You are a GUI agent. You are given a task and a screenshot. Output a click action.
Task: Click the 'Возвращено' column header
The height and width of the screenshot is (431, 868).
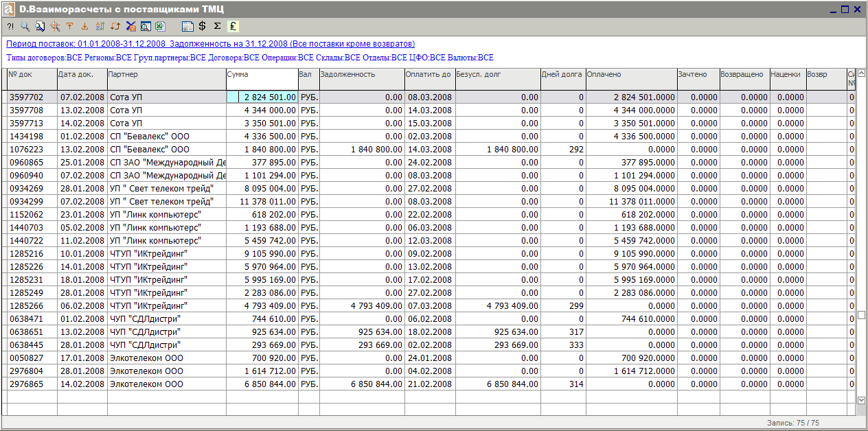[x=744, y=79]
